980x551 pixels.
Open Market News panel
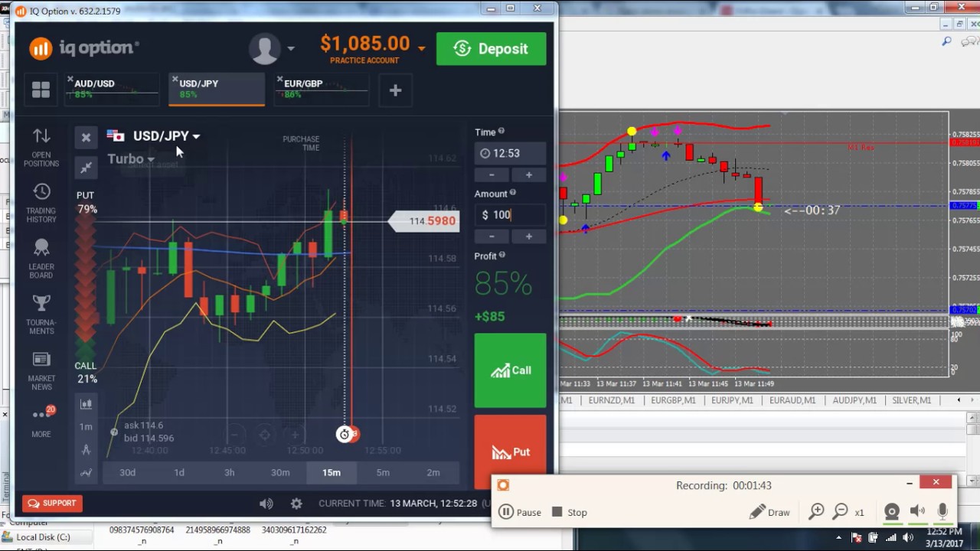click(x=41, y=370)
